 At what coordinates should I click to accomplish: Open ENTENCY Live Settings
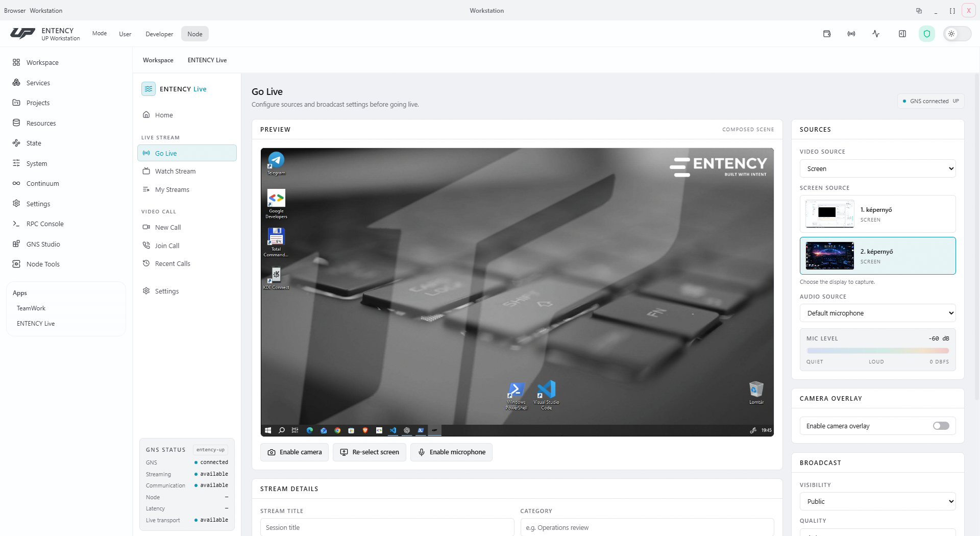tap(187, 291)
